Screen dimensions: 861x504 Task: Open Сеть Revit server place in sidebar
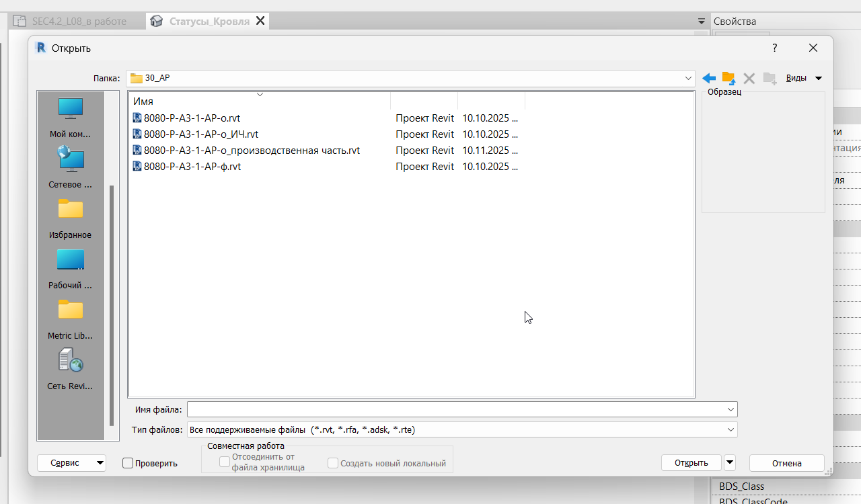click(x=70, y=370)
